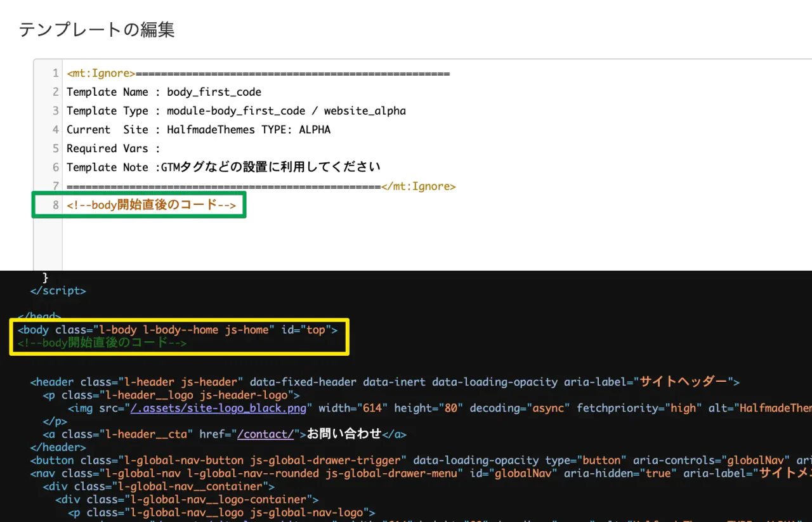Screen dimensions: 812x522
Task: Click the closing /mt:Ignore tag on line 7
Action: coord(418,186)
